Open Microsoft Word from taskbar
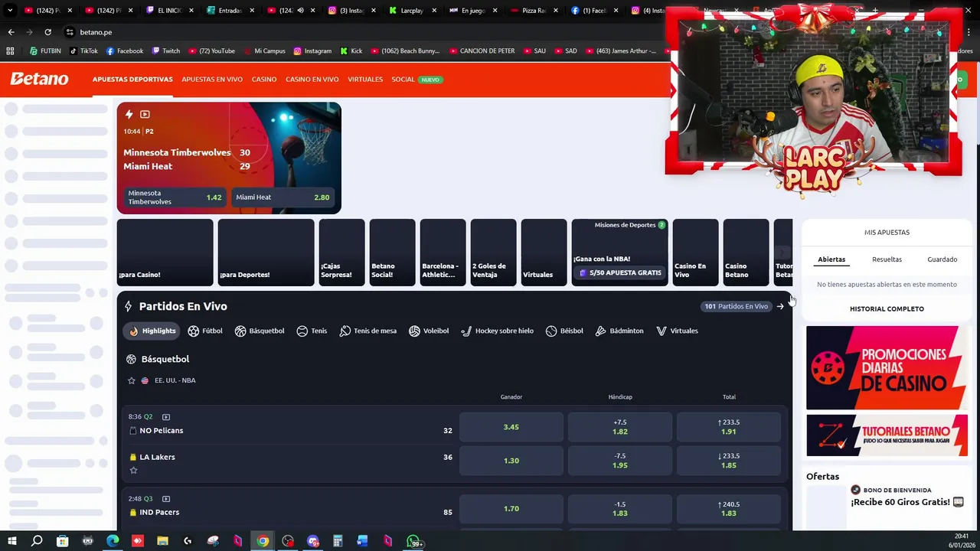980x551 pixels. click(x=362, y=541)
